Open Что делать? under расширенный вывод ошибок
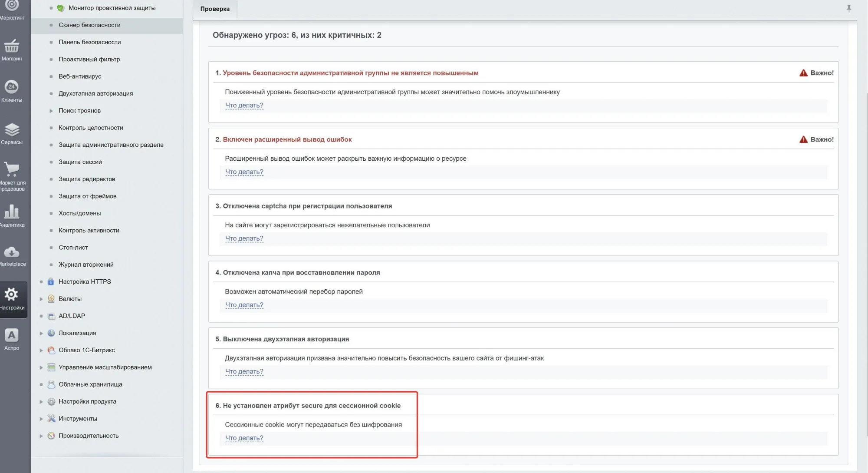 [x=244, y=172]
